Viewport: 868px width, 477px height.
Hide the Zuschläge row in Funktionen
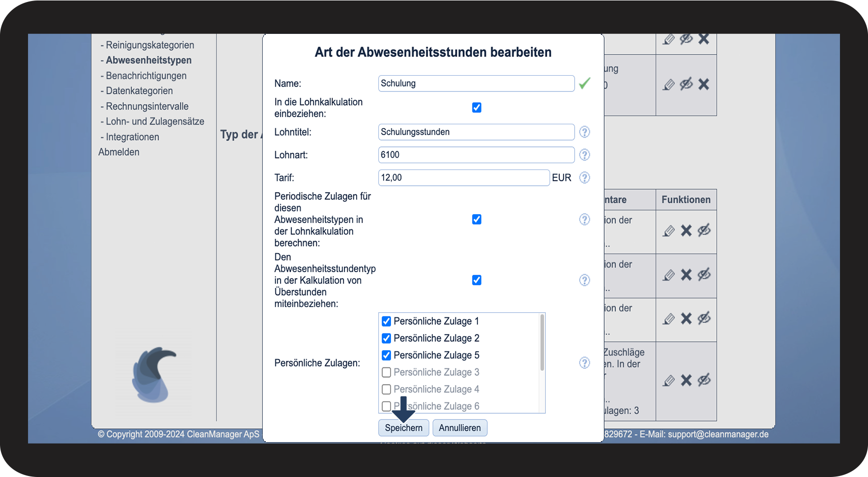point(704,380)
